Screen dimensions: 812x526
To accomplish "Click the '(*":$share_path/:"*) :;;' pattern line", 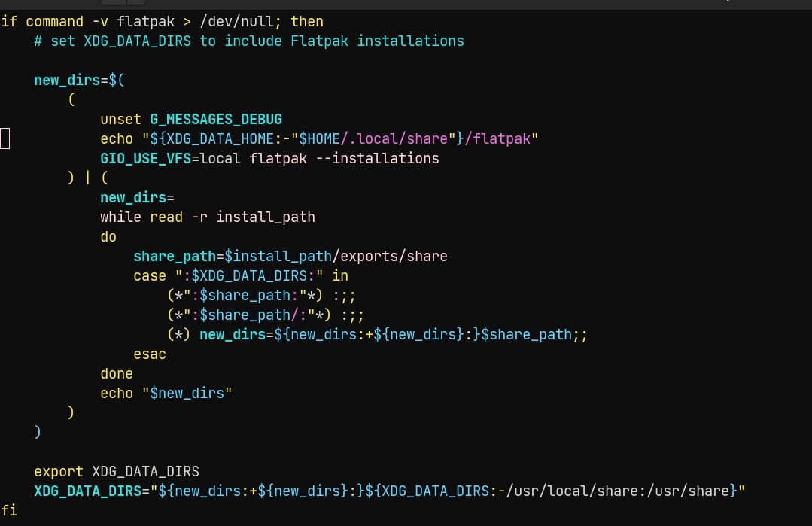I will [x=266, y=315].
